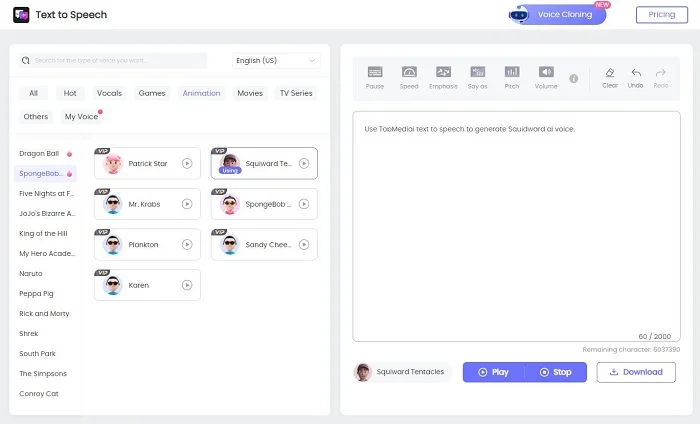Viewport: 700px width, 424px height.
Task: Preview the Karen voice
Action: pyautogui.click(x=187, y=285)
